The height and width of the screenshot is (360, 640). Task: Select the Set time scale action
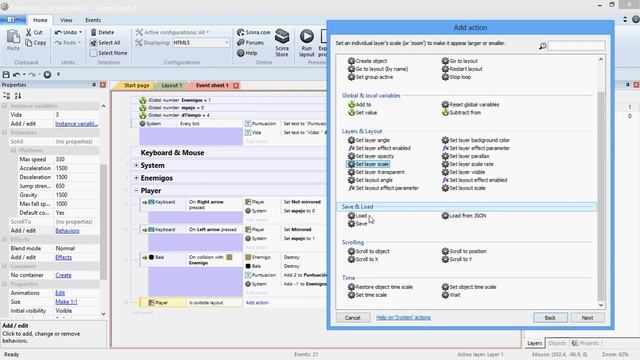pyautogui.click(x=367, y=295)
